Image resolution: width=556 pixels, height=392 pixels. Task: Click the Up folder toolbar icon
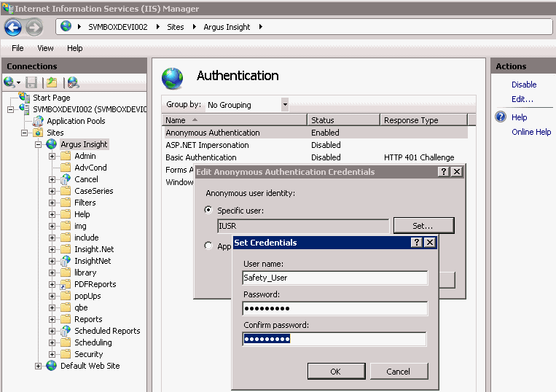tap(52, 82)
